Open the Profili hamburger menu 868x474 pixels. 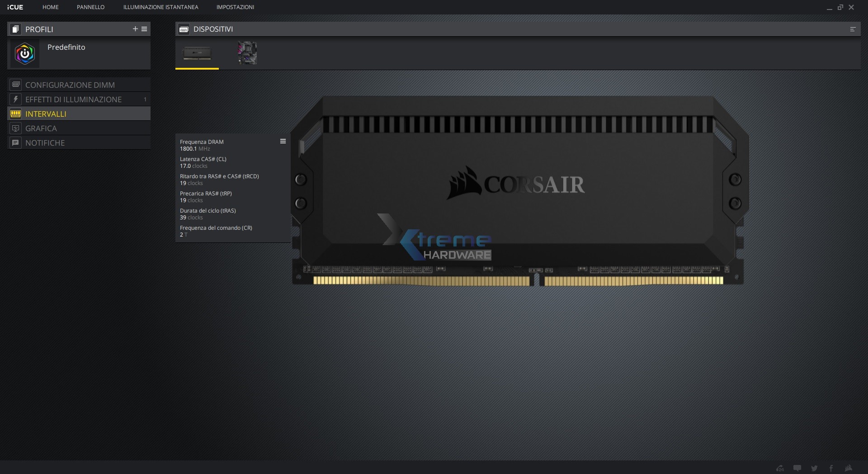145,29
